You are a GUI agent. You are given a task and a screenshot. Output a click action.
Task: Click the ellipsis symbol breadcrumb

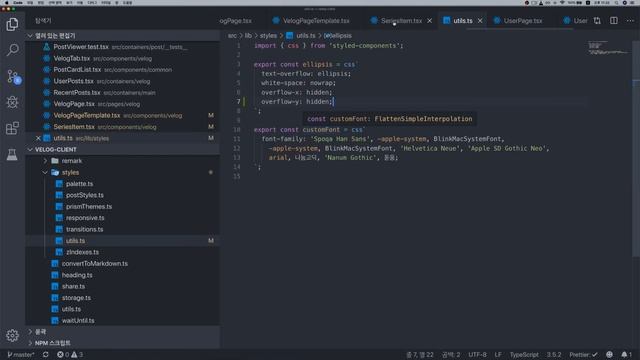click(338, 36)
